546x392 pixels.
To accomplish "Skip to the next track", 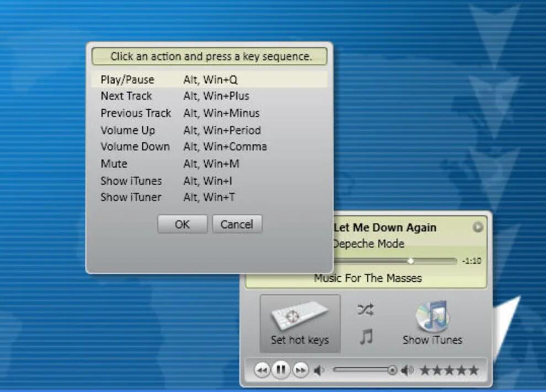I will (300, 370).
